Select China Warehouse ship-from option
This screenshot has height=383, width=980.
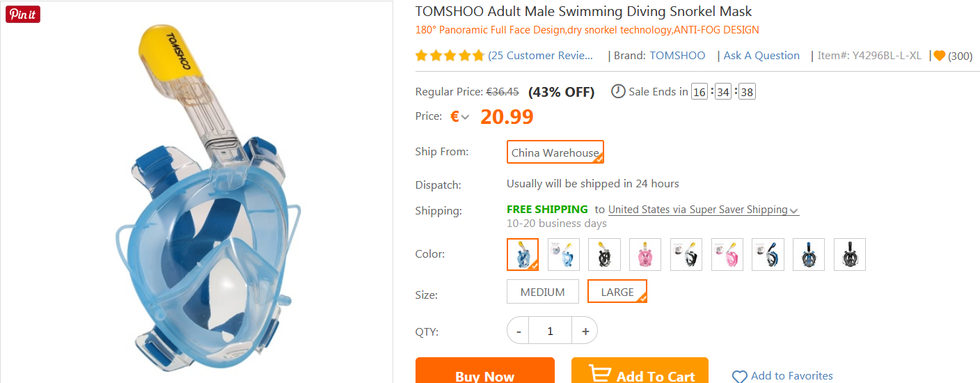point(555,153)
